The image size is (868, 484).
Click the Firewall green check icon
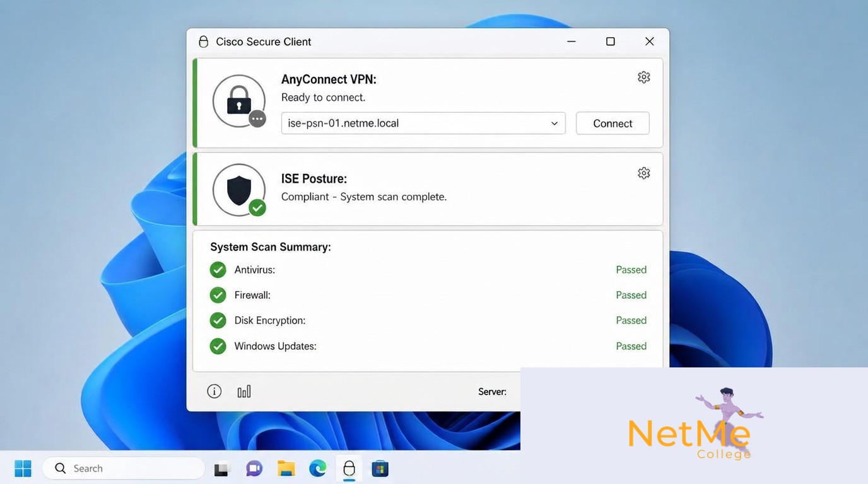click(x=218, y=295)
